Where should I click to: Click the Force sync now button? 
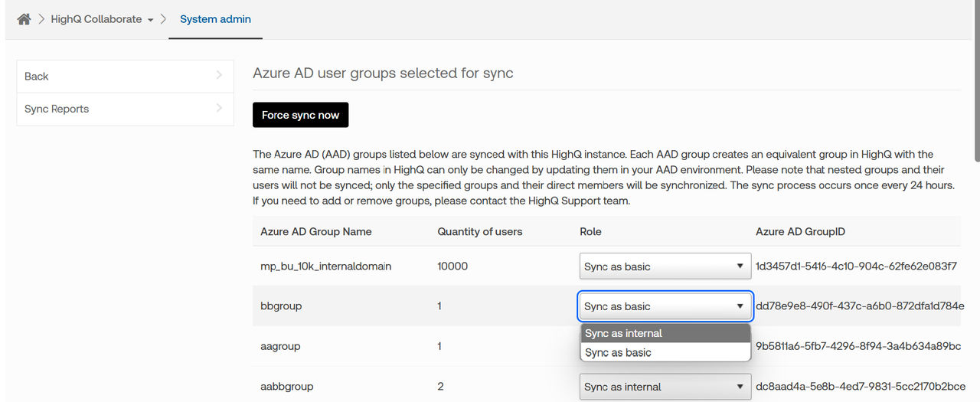[x=300, y=115]
